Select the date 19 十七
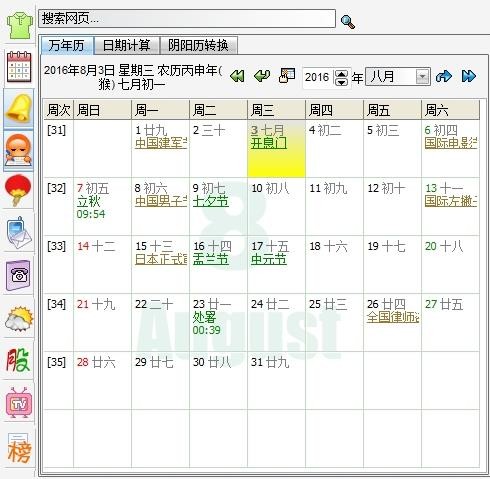 (392, 265)
